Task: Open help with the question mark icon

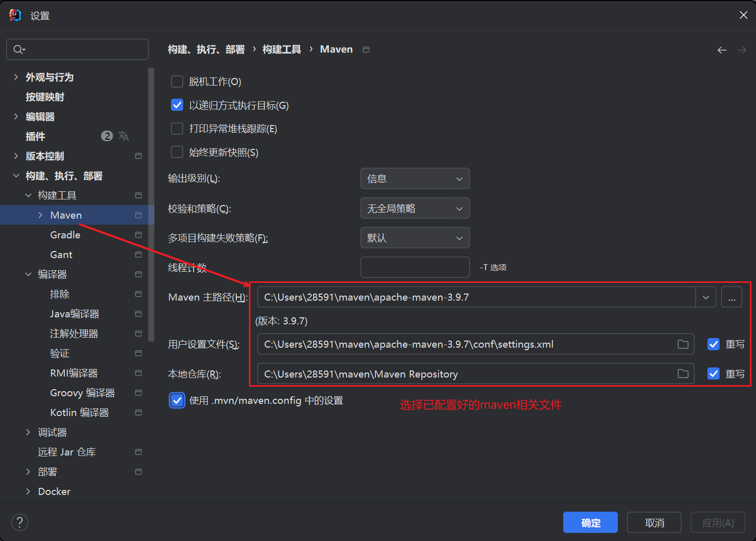Action: 20,522
